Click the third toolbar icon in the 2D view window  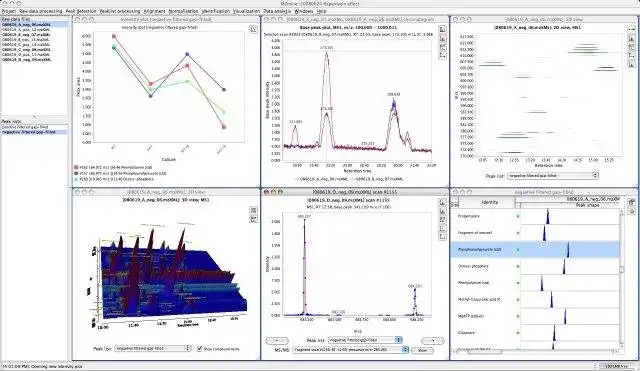coord(631,47)
